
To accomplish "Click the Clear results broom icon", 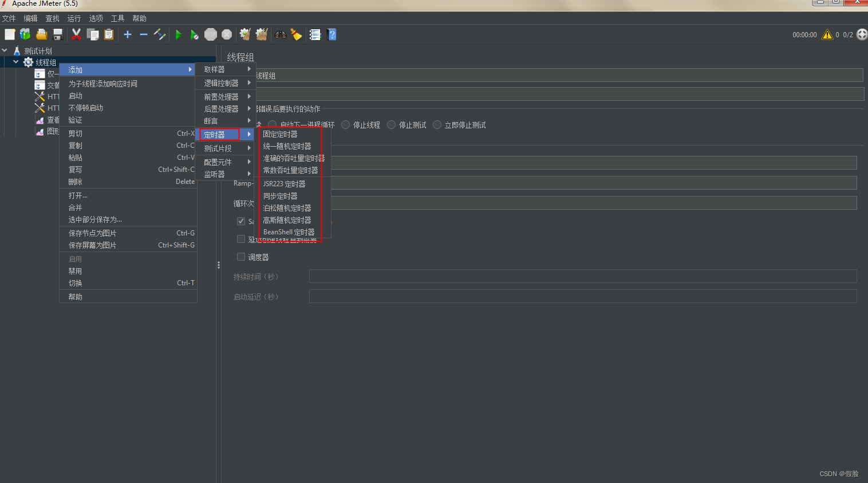I will (245, 34).
